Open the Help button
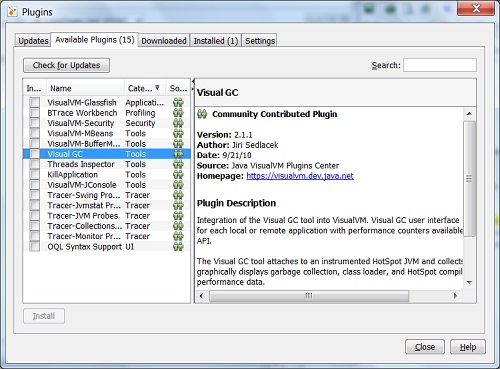The image size is (500, 369). (468, 347)
